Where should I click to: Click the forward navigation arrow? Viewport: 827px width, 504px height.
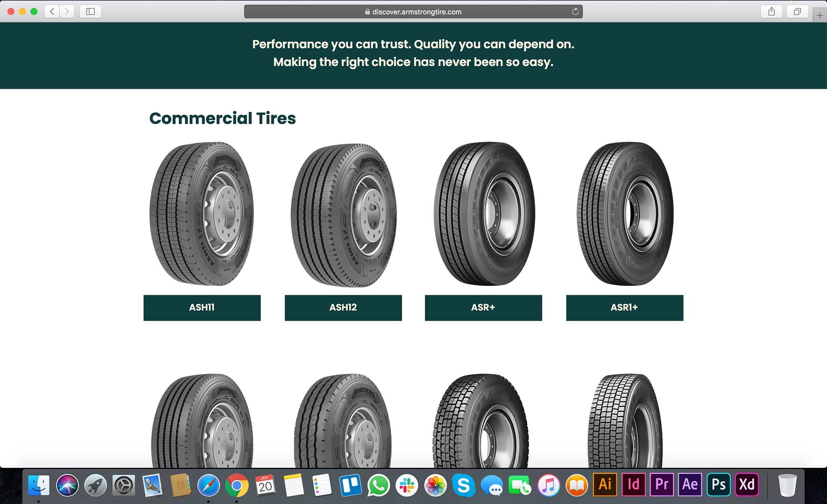[x=67, y=12]
